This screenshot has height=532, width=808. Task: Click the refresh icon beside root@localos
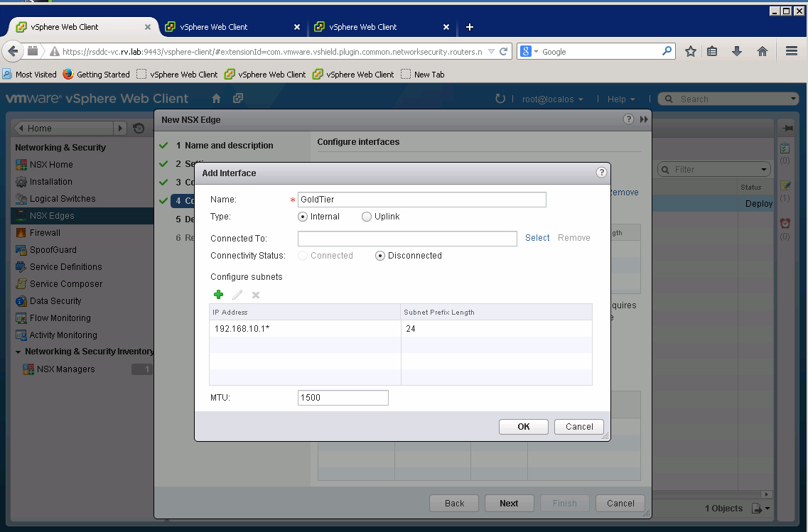(x=500, y=99)
